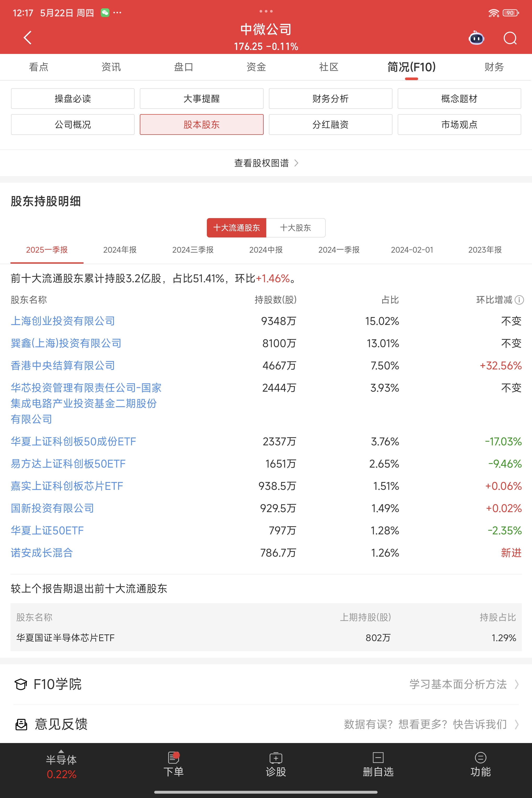
Task: Tap the F10学院 graduation cap icon
Action: (21, 684)
